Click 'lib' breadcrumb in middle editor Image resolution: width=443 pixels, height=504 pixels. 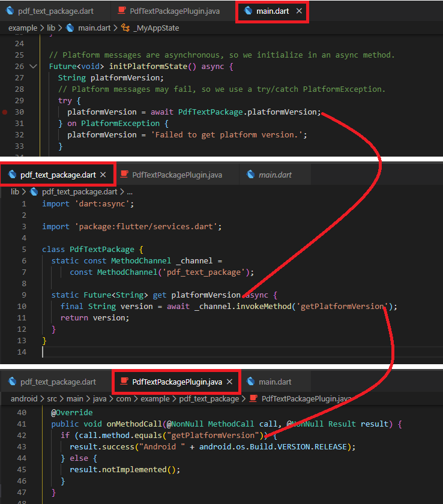click(x=15, y=192)
